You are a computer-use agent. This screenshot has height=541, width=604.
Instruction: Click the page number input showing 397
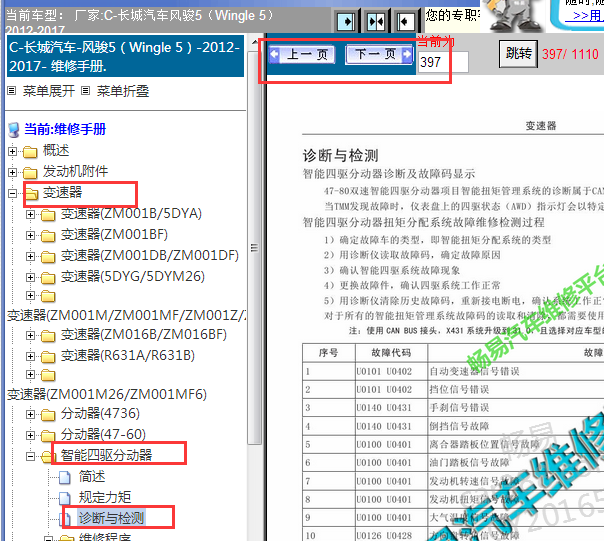[x=443, y=62]
